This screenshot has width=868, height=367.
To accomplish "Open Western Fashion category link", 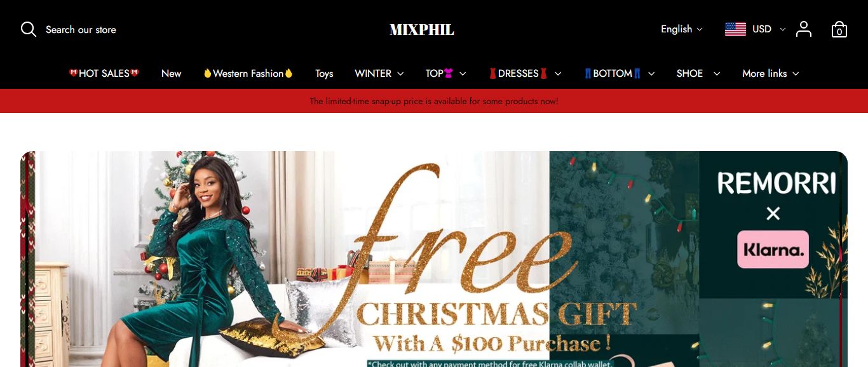I will (x=248, y=74).
